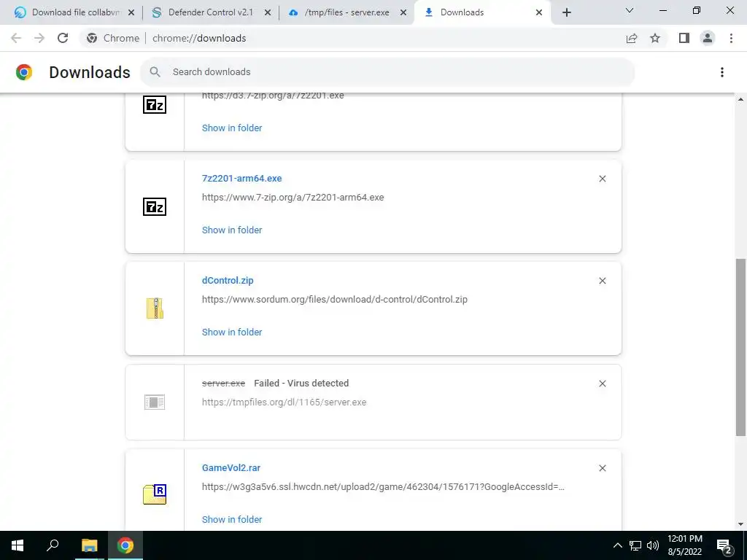Focus the Search downloads field

(x=387, y=72)
